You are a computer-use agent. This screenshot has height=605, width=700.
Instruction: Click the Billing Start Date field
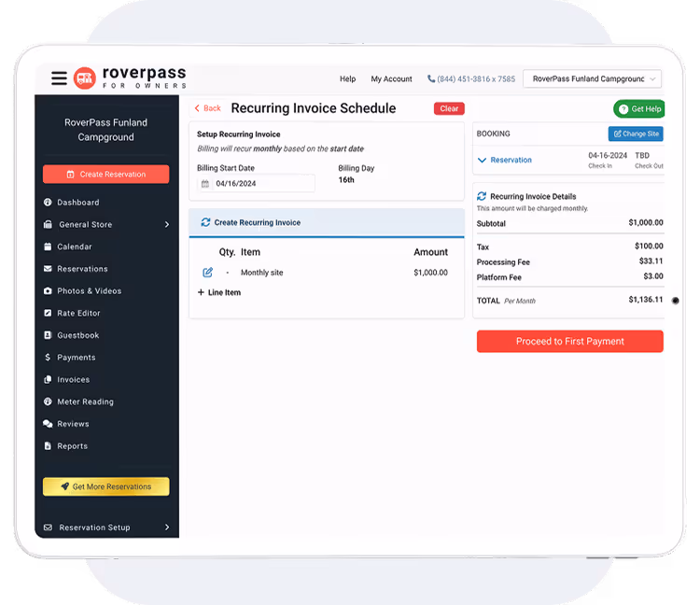257,184
